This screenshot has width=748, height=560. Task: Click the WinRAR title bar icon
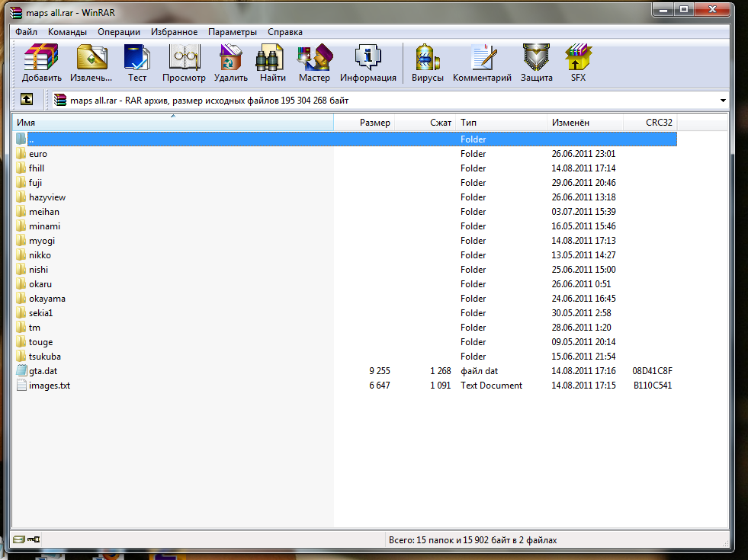point(16,13)
